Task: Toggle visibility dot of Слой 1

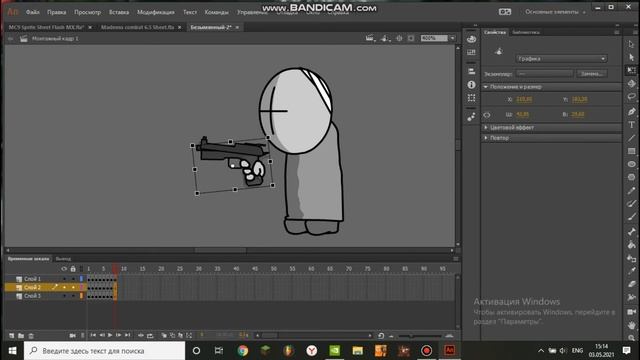Action: point(64,279)
